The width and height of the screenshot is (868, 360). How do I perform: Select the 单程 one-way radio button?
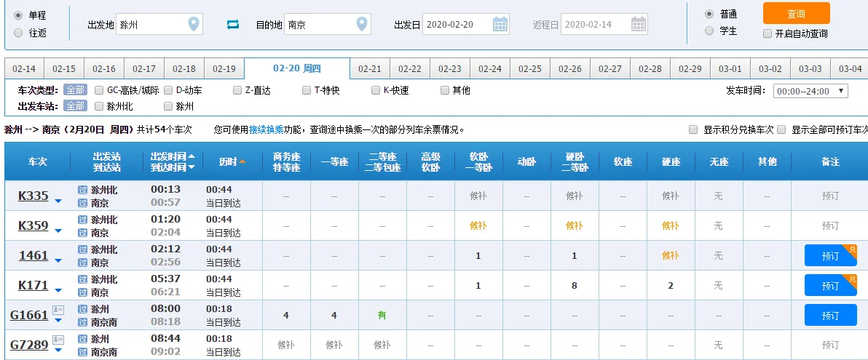[18, 15]
